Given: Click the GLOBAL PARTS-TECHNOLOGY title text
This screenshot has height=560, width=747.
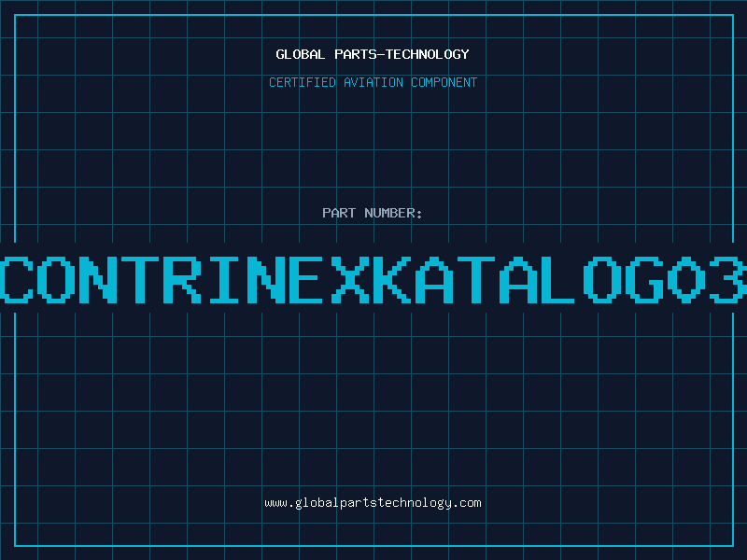Looking at the screenshot, I should [x=373, y=54].
